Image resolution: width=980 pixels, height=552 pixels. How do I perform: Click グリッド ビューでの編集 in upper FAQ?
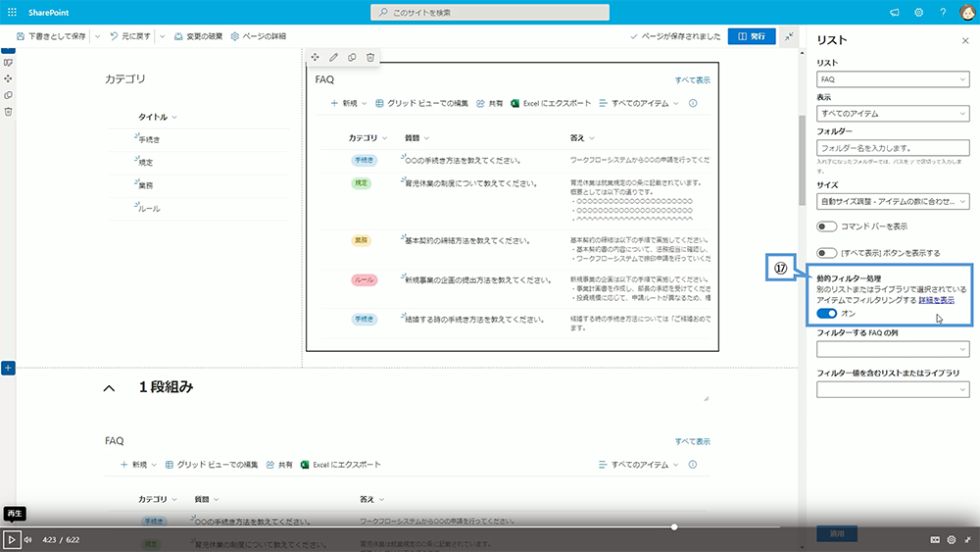(x=421, y=103)
